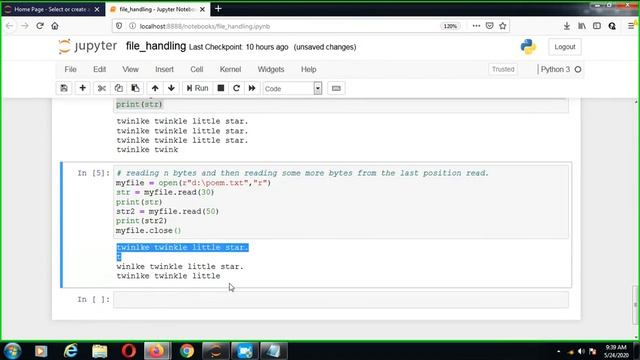Click inside code cell In [5]
Image resolution: width=640 pixels, height=360 pixels.
341,202
